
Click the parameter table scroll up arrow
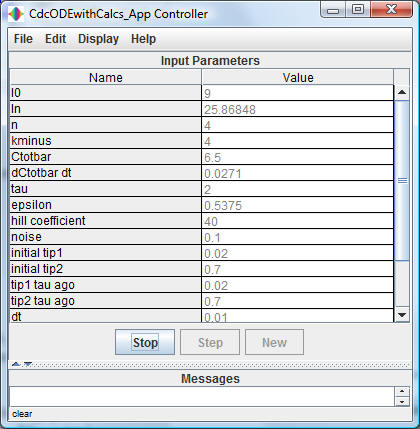click(402, 92)
